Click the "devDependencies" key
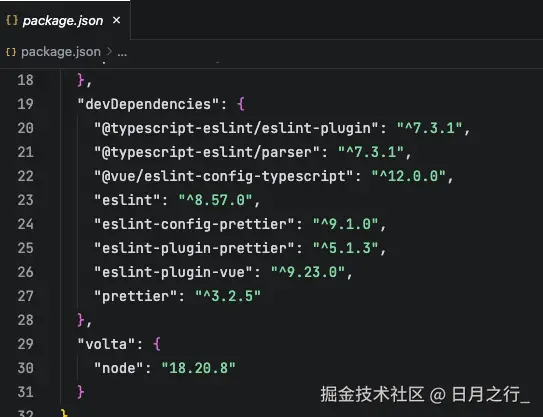Viewport: 543px width, 417px height. pos(148,104)
